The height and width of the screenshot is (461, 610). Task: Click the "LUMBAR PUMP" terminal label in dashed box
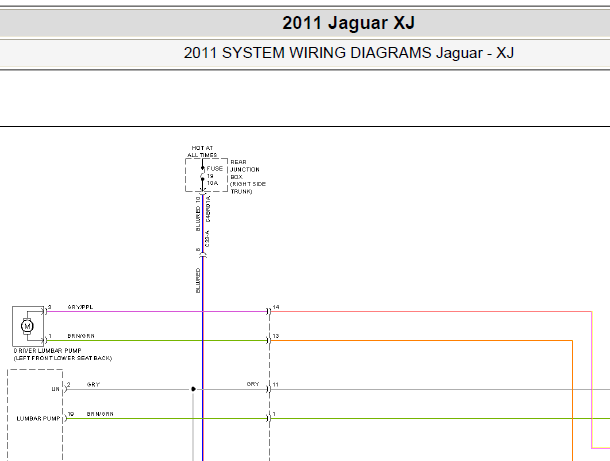tap(38, 419)
